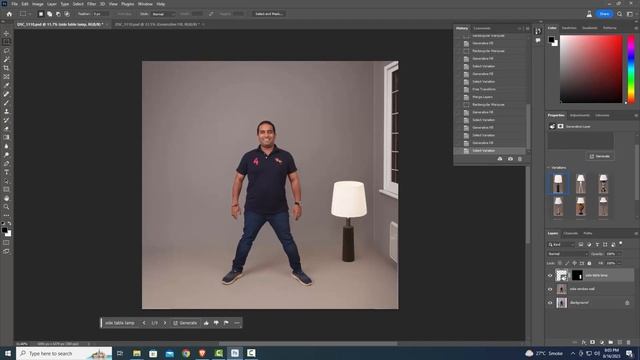Screen dimensions: 640x360
Task: Click Select and Mask button
Action: tap(269, 14)
